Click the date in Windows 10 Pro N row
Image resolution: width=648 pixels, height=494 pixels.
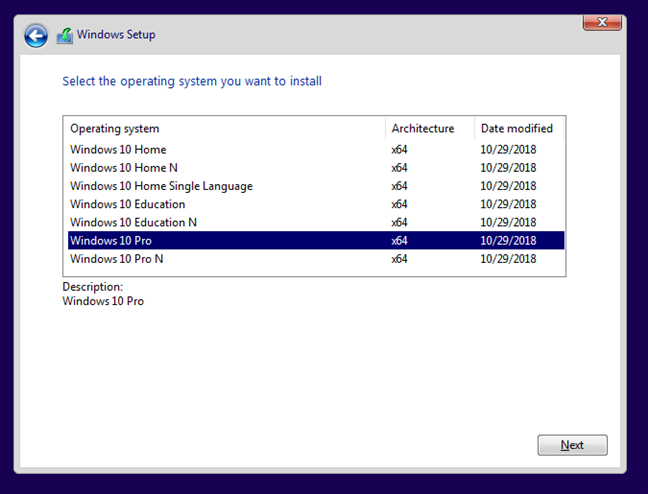(508, 259)
